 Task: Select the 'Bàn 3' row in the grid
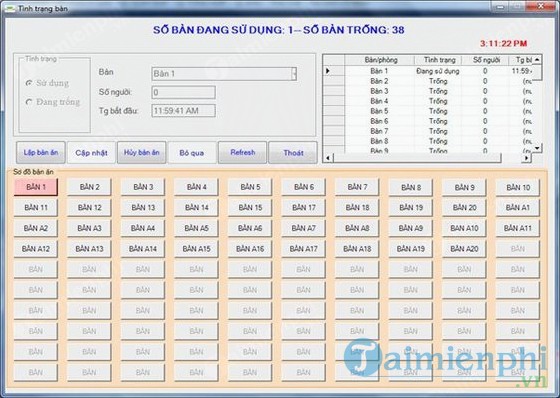(428, 91)
